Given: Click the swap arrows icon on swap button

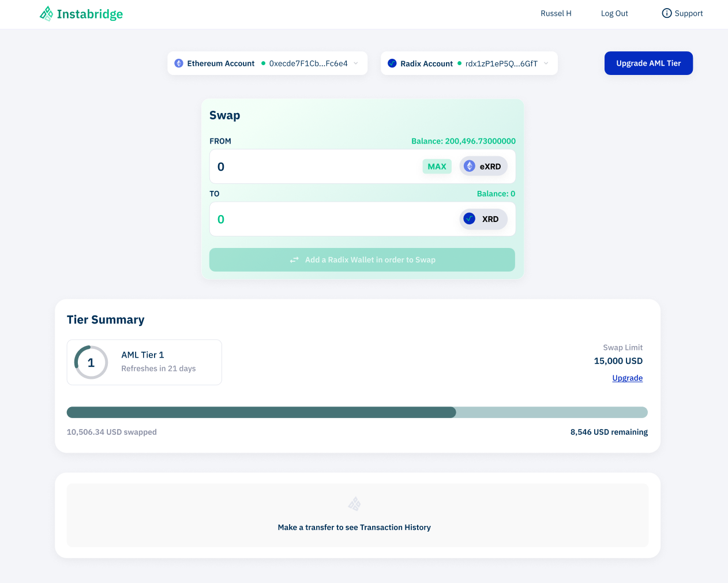Looking at the screenshot, I should tap(294, 260).
